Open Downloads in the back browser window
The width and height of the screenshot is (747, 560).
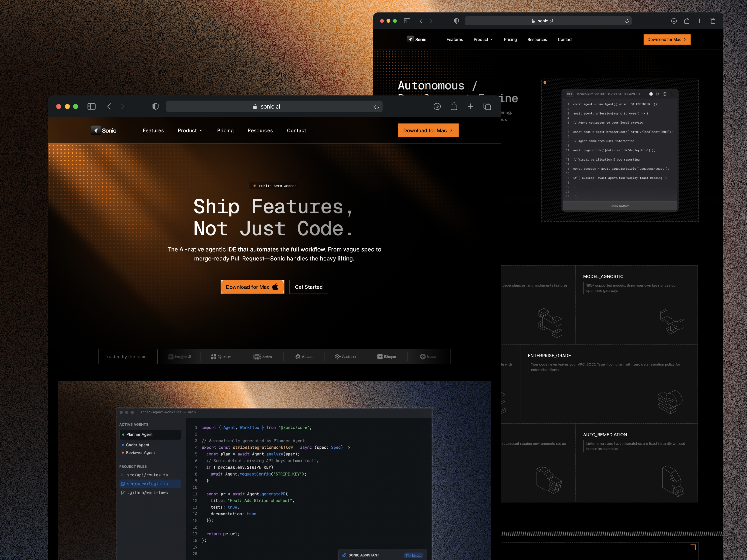674,21
